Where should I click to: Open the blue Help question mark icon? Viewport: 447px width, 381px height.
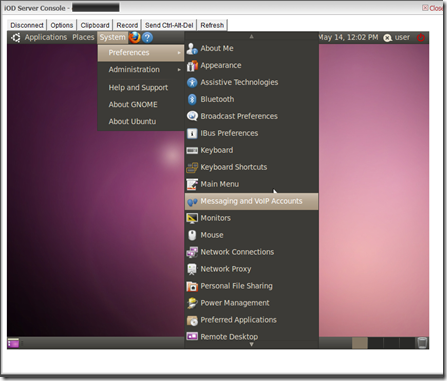coord(147,38)
